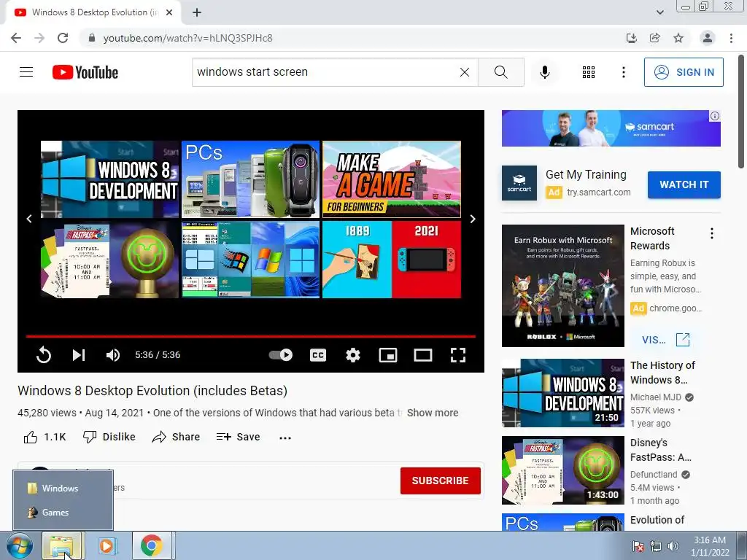Open the samcart banner ad
This screenshot has height=560, width=747.
coord(611,128)
